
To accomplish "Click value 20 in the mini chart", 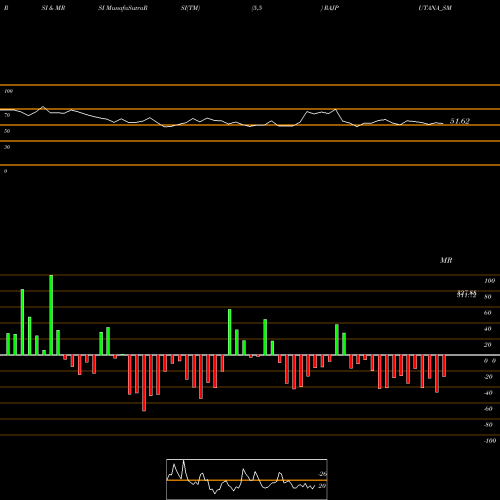I will pos(322,486).
